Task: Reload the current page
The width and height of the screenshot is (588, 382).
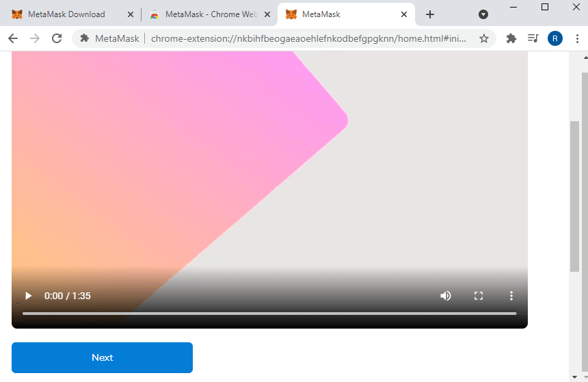Action: (x=57, y=38)
